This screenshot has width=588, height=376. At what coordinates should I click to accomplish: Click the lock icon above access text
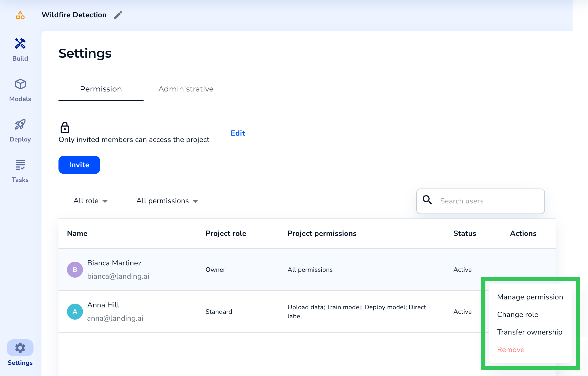(x=65, y=127)
